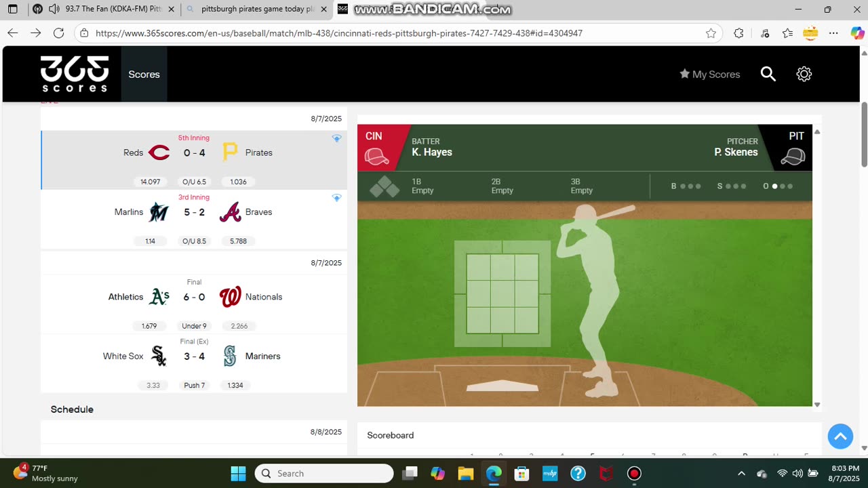Click the CIN team cap badge
Image resolution: width=868 pixels, height=488 pixels.
pyautogui.click(x=376, y=157)
